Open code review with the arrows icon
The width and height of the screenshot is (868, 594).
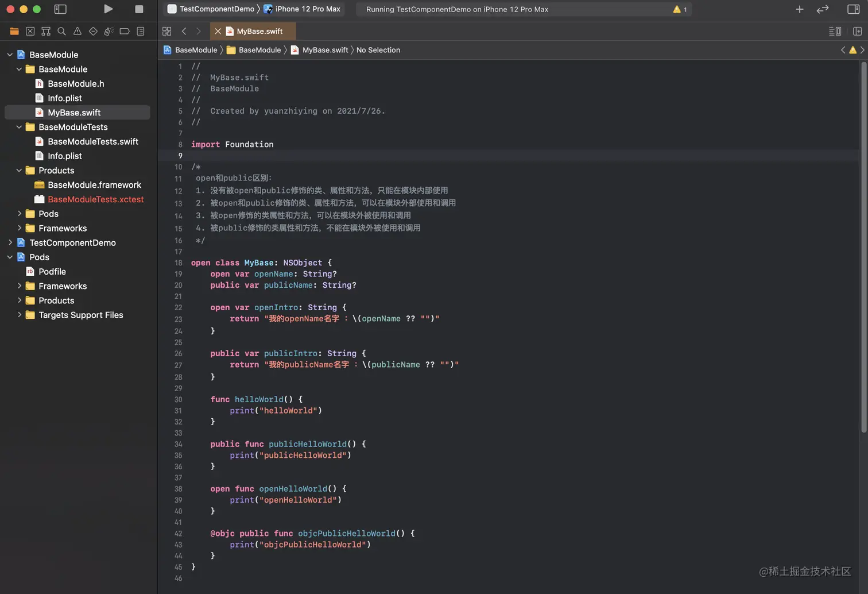[x=823, y=9]
